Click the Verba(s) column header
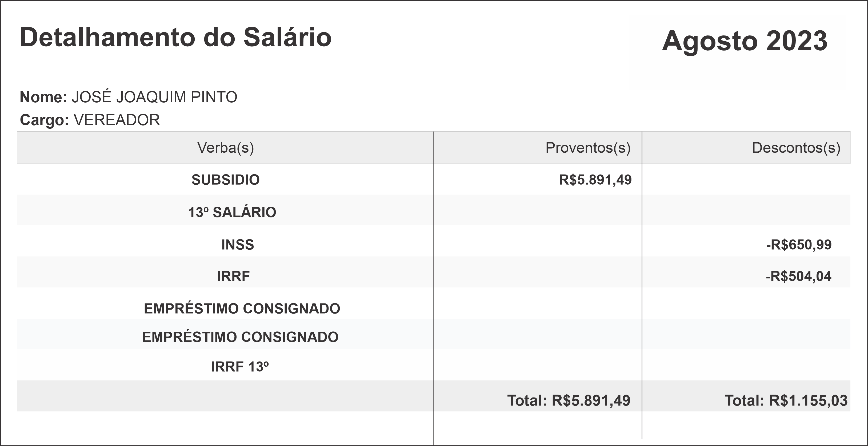The image size is (868, 446). pos(225,148)
